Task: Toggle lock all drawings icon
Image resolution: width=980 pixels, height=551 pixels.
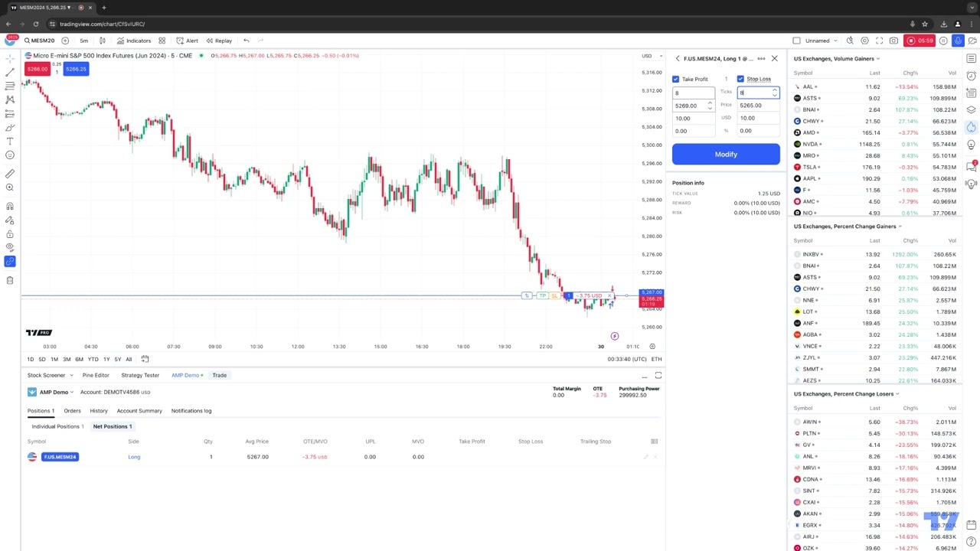Action: 10,233
